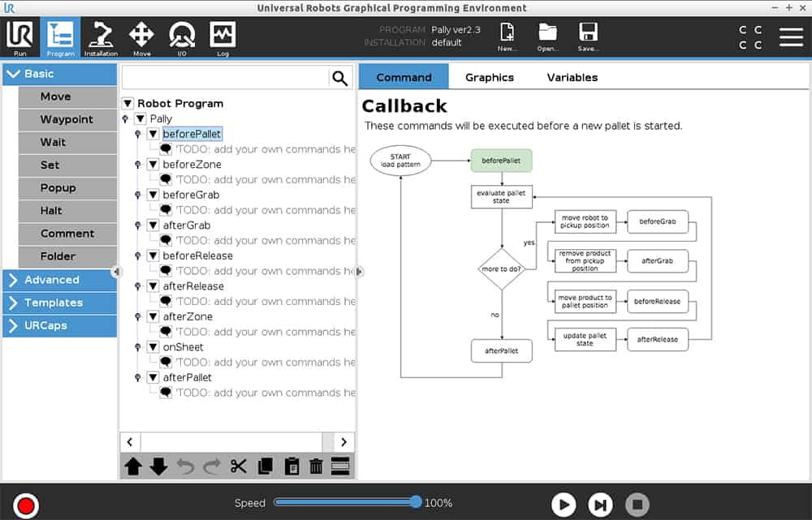812x520 pixels.
Task: Insert a Set command
Action: (68, 165)
